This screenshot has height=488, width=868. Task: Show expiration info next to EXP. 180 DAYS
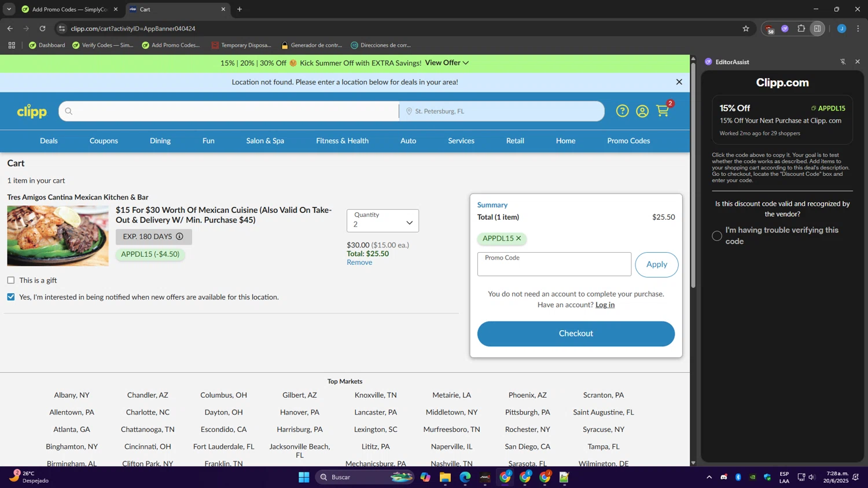[179, 236]
